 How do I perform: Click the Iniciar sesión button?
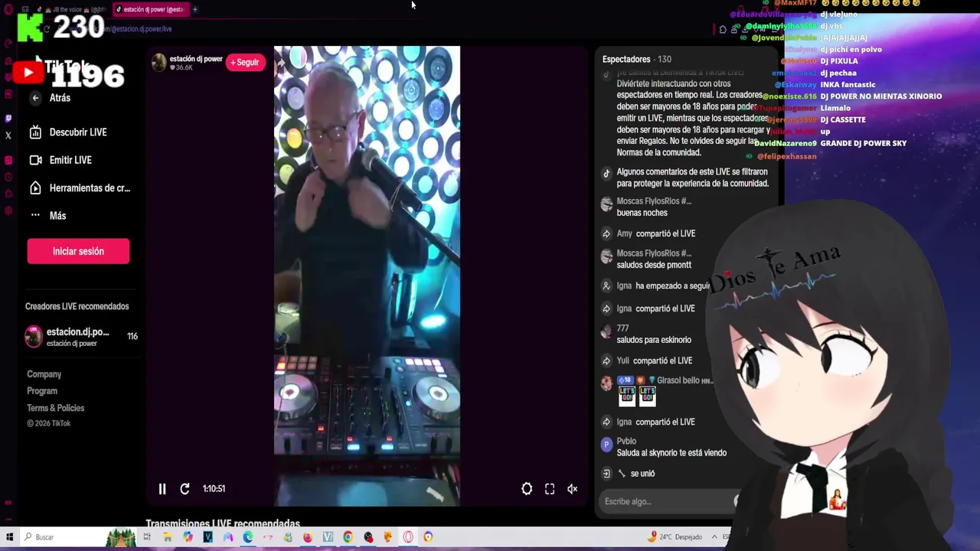[x=78, y=251]
